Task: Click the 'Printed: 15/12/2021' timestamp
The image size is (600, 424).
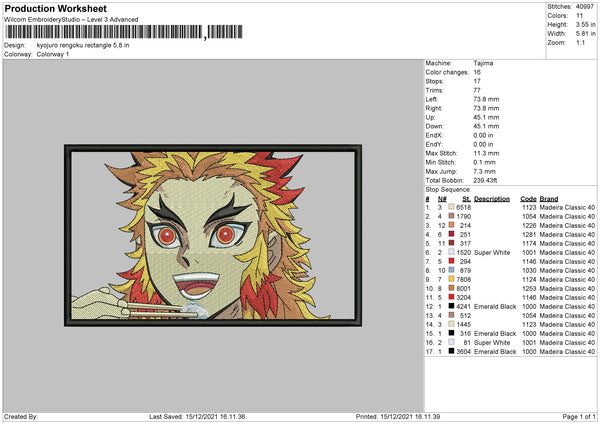Action: (x=398, y=416)
